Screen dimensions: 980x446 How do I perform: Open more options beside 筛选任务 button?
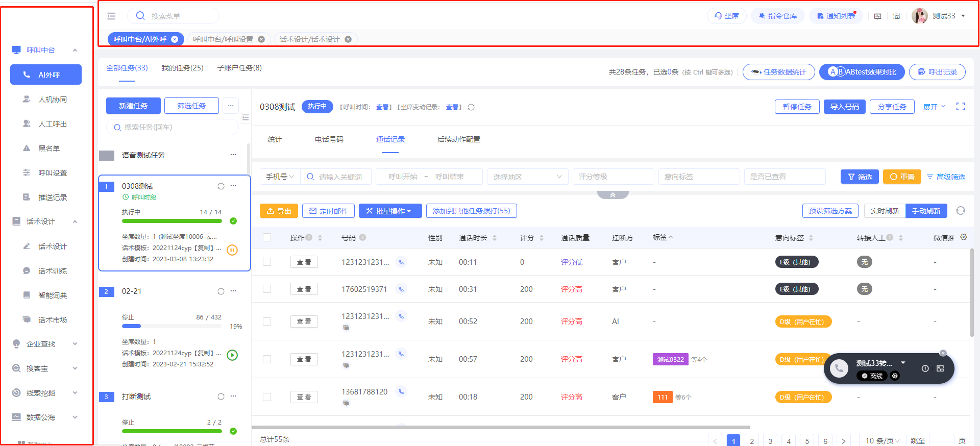point(231,106)
